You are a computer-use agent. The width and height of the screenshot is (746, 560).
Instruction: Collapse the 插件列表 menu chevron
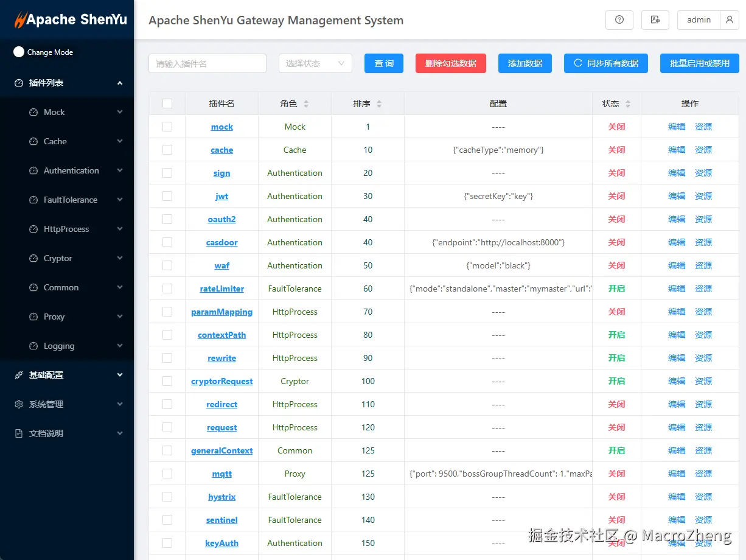point(120,83)
